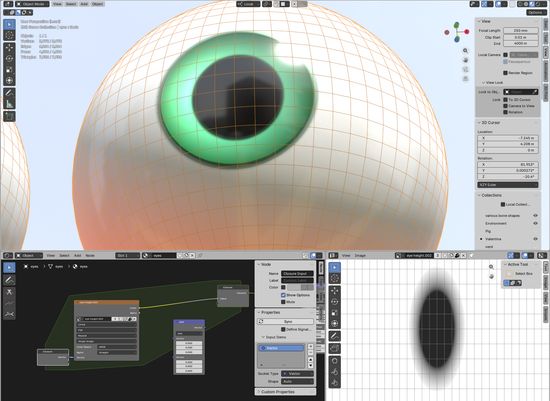The image size is (550, 401).
Task: Open the Socket Type Vector dropdown
Action: [297, 374]
